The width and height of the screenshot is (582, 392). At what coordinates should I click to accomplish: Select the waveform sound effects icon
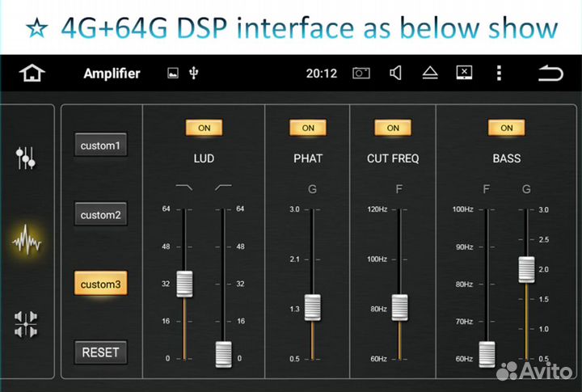click(27, 241)
